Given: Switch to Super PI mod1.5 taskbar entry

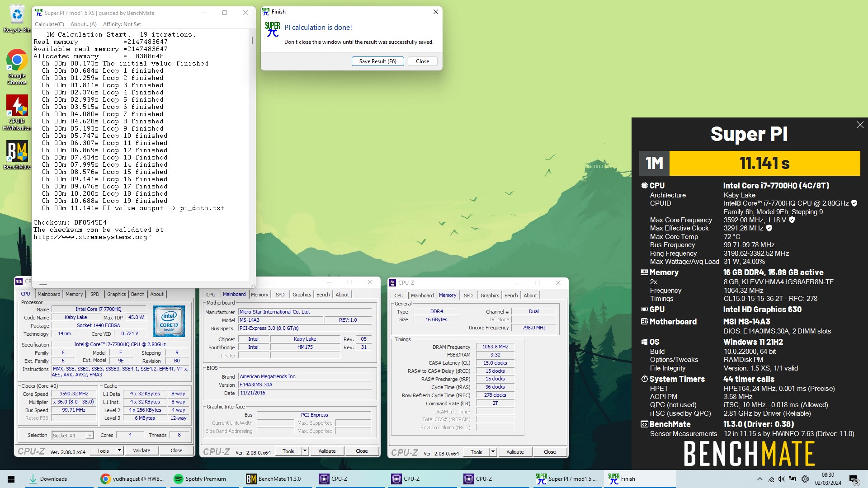Looking at the screenshot, I should point(566,479).
